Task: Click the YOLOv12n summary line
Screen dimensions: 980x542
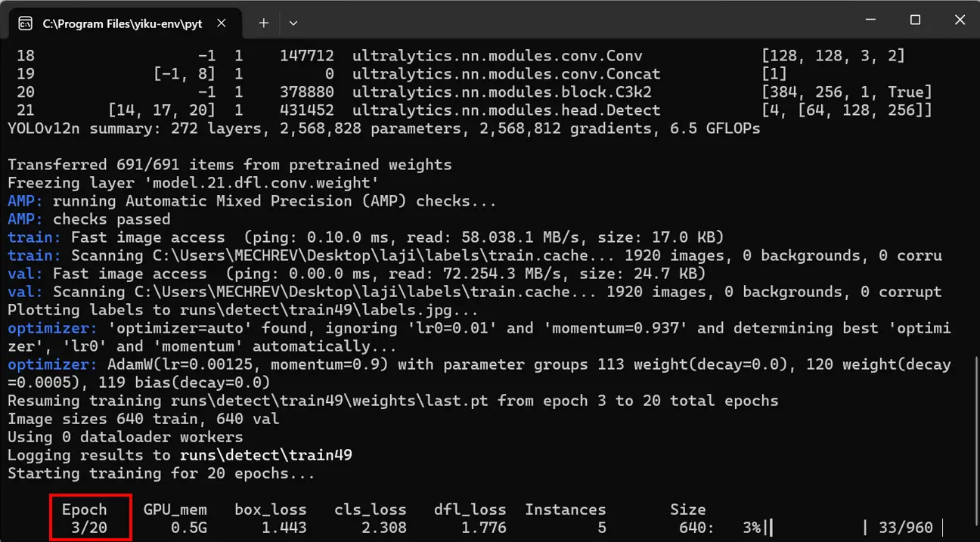Action: tap(383, 129)
